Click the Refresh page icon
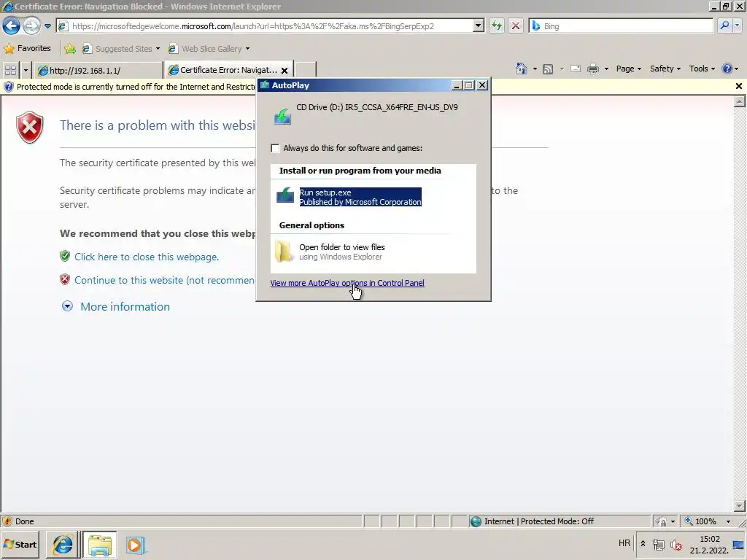 click(497, 26)
